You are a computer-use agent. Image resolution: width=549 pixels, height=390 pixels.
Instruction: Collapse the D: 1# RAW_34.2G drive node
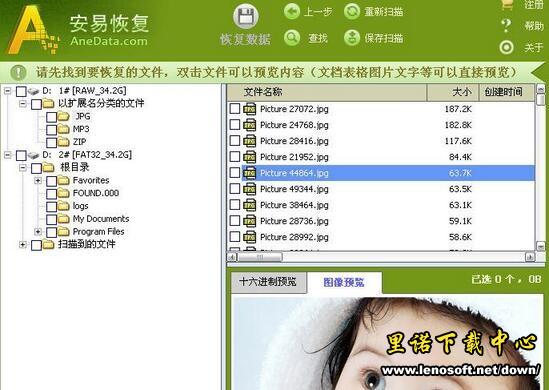click(x=8, y=91)
